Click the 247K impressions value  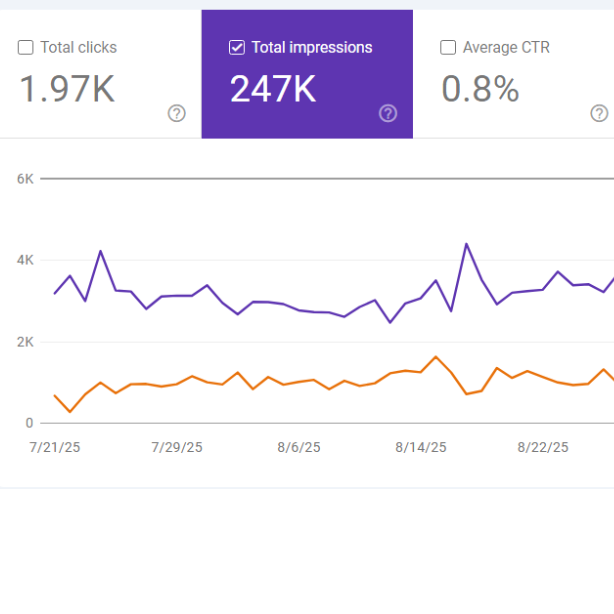(x=273, y=90)
